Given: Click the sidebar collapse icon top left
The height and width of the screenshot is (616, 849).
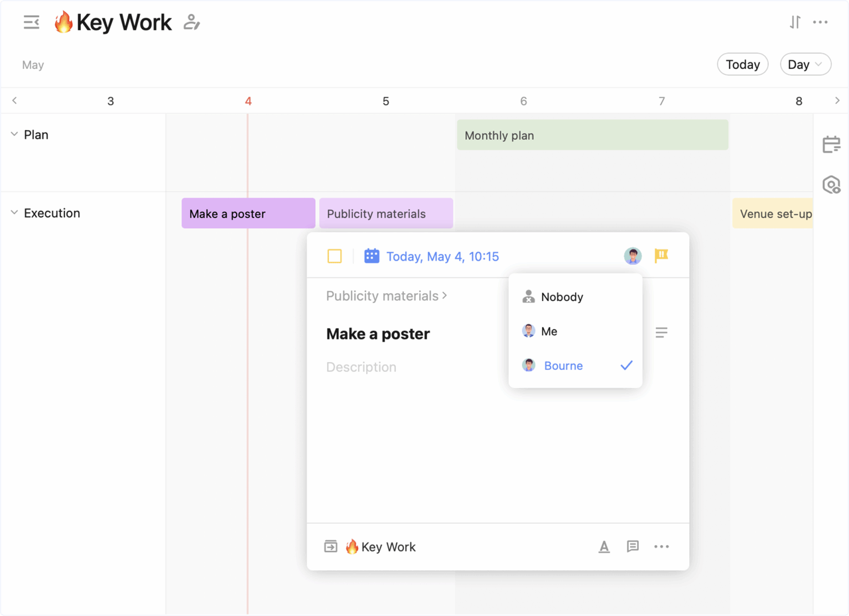Looking at the screenshot, I should 31,22.
